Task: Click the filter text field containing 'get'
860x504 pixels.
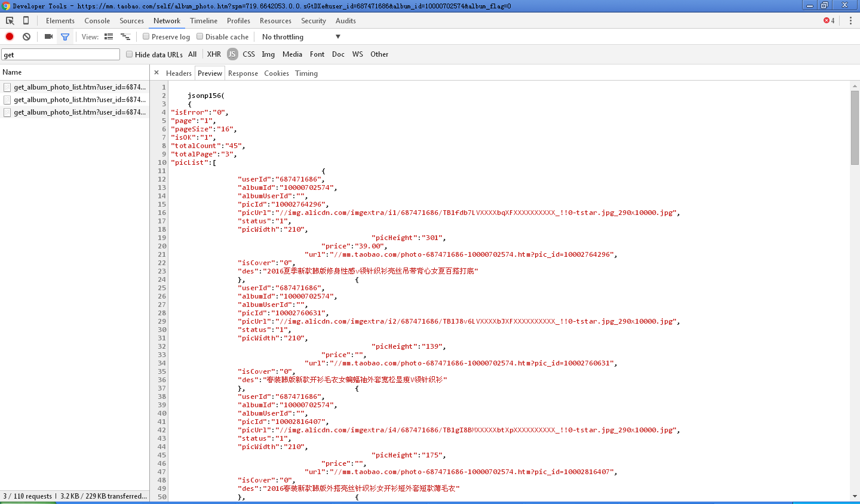Action: click(x=60, y=54)
